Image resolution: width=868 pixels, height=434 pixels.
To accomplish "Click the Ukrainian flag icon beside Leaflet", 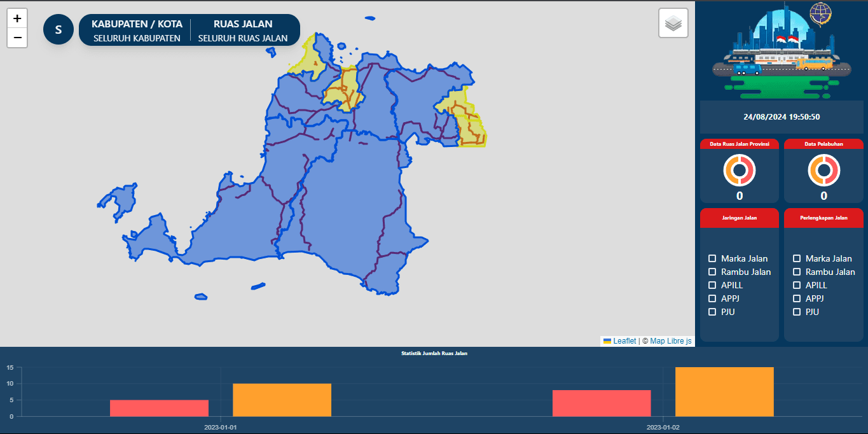I will pyautogui.click(x=607, y=341).
